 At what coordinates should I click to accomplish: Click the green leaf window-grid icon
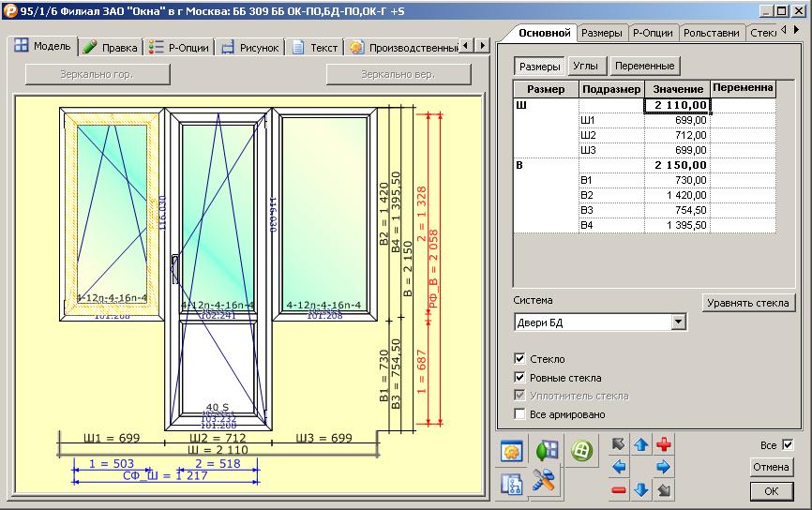click(547, 451)
